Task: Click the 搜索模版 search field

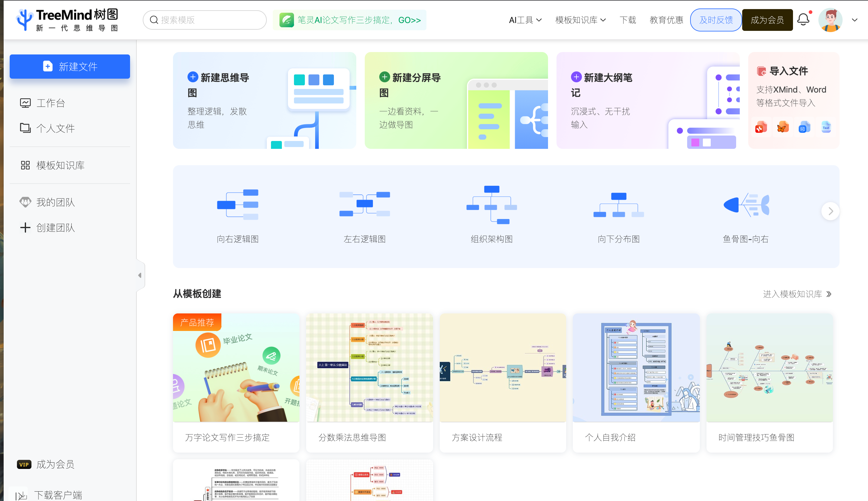Action: tap(205, 20)
